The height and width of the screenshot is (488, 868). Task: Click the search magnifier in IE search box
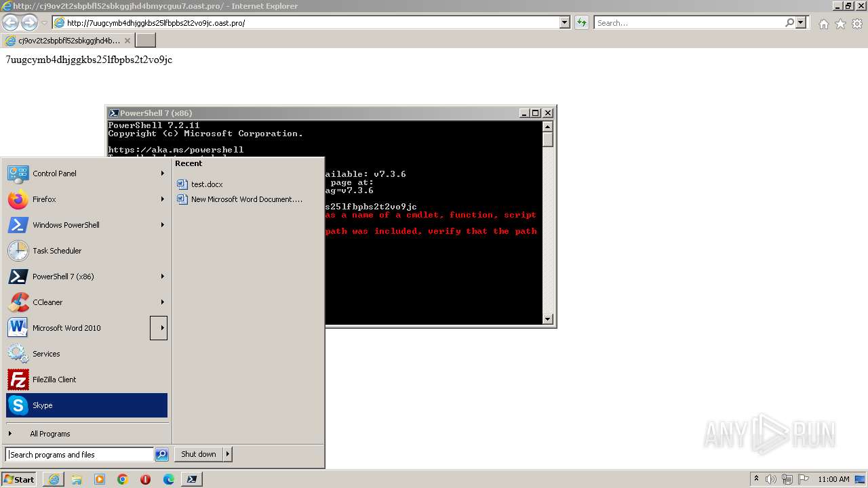click(x=790, y=22)
